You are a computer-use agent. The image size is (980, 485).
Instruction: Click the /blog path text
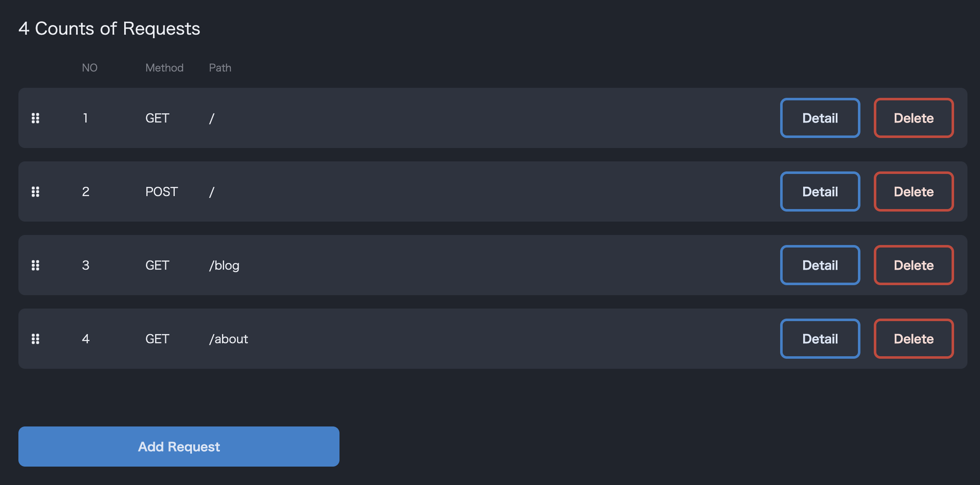[x=225, y=265]
